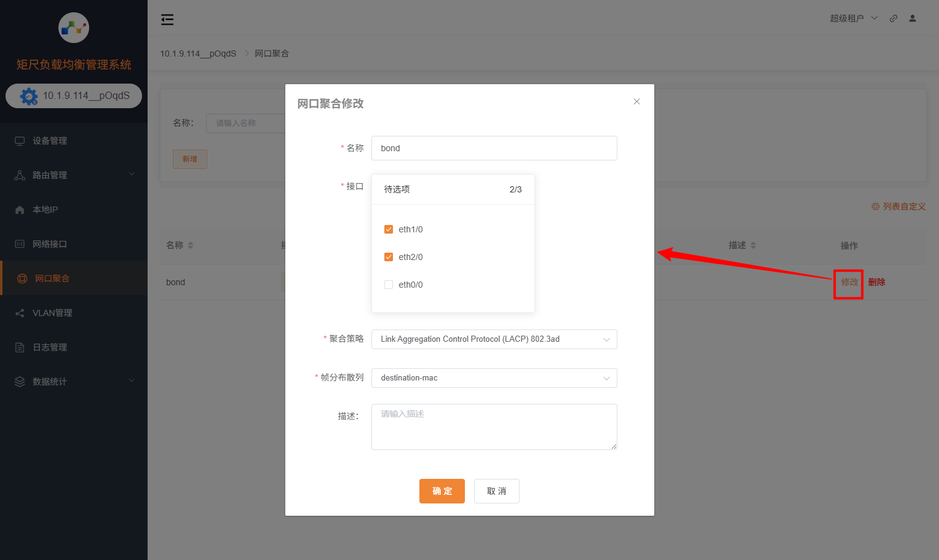This screenshot has width=939, height=560.
Task: Check the eth0/0 interface checkbox
Action: tap(389, 284)
